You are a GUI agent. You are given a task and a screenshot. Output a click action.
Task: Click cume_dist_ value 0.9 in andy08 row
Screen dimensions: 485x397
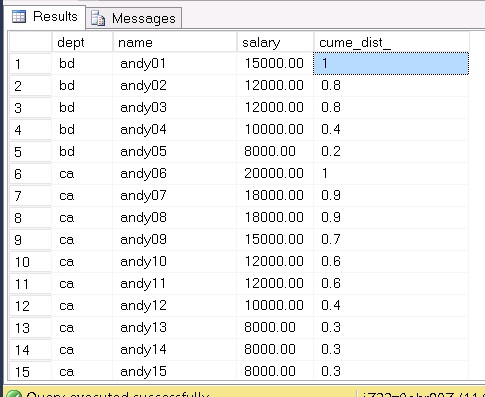click(391, 217)
